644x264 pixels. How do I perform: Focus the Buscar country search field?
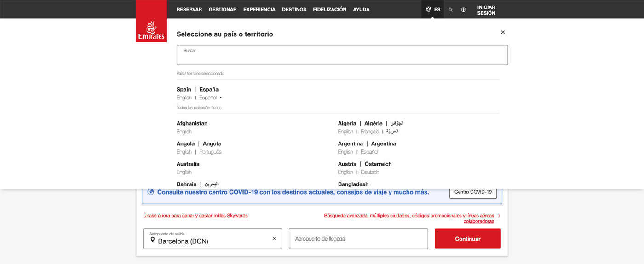tap(342, 55)
